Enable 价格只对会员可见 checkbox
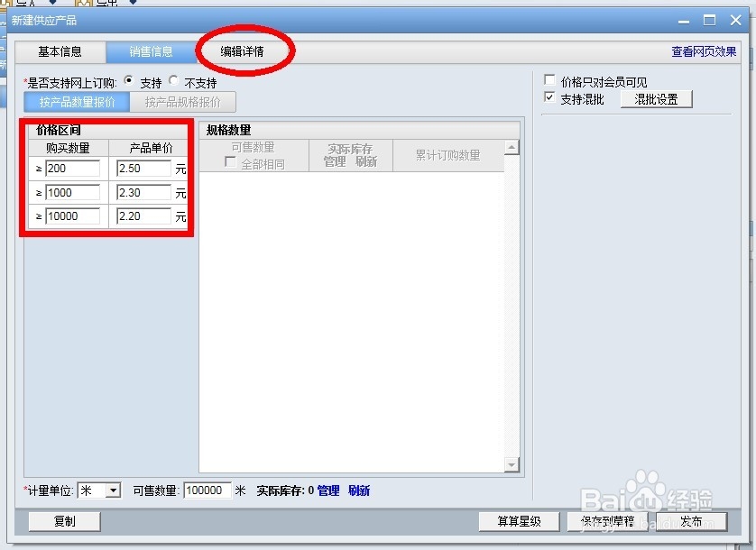 tap(550, 80)
